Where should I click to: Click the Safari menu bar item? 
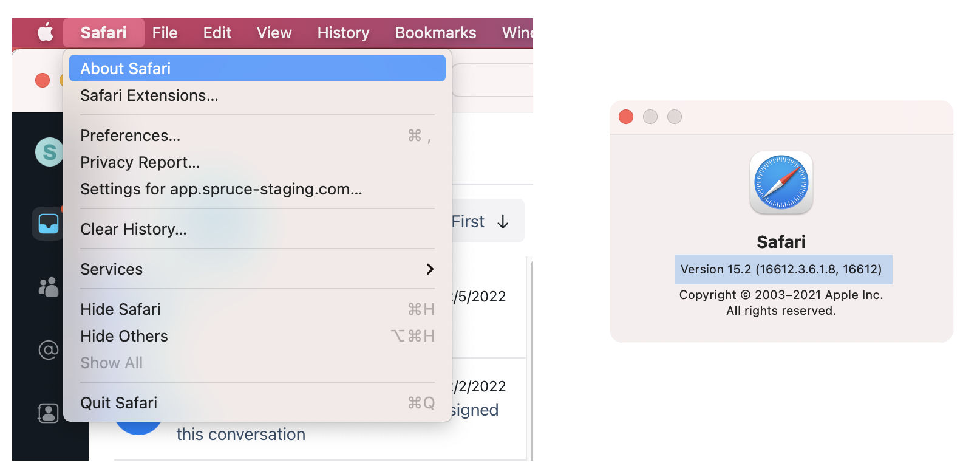coord(104,33)
